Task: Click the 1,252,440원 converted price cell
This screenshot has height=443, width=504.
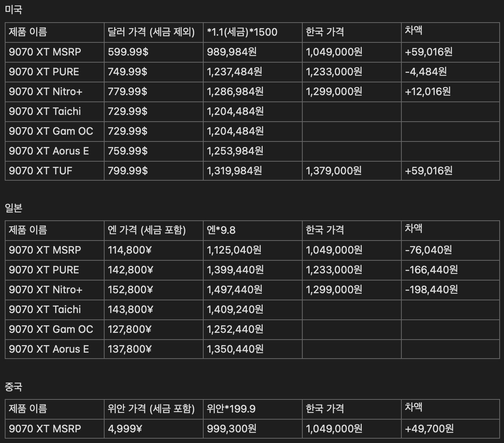Action: [235, 329]
